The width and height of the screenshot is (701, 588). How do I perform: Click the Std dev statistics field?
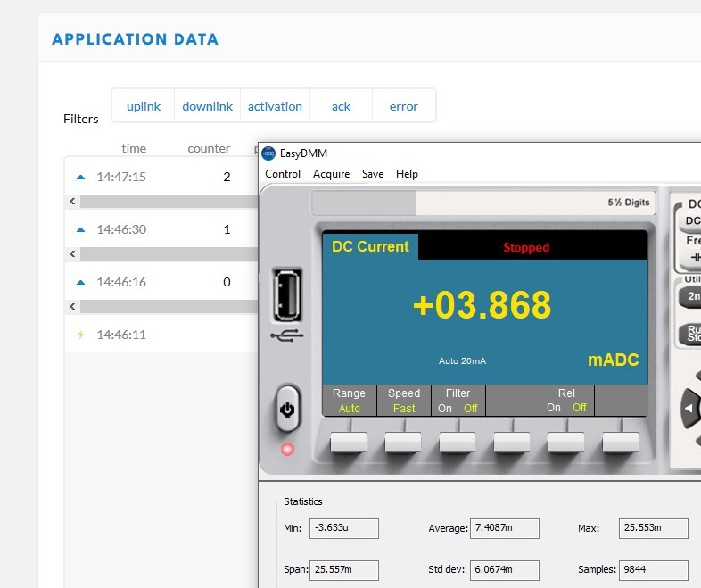[x=504, y=570]
